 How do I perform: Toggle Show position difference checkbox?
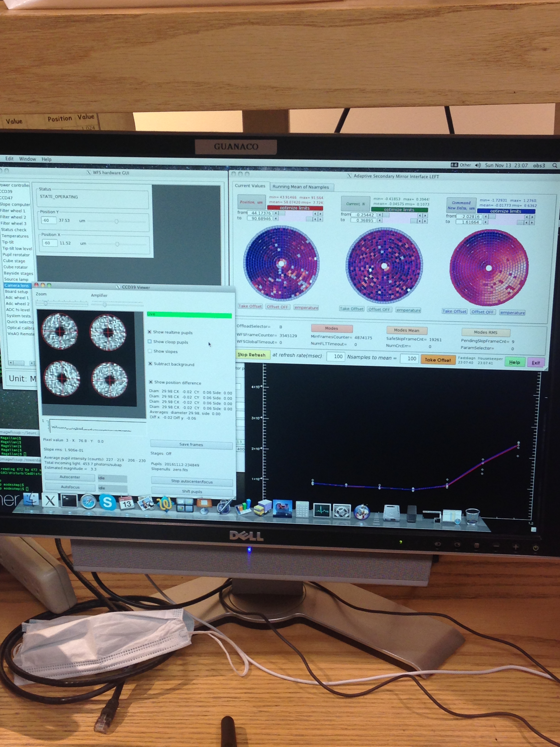coord(151,382)
